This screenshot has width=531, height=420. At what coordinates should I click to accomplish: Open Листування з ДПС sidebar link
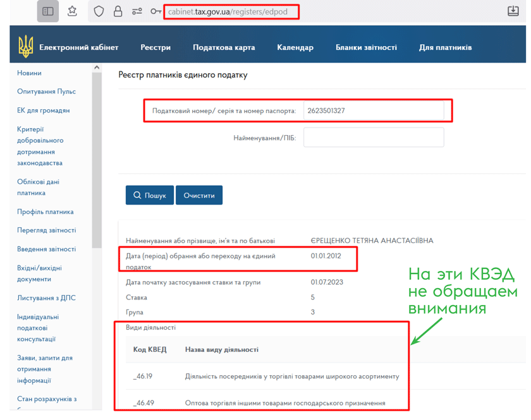pyautogui.click(x=46, y=298)
